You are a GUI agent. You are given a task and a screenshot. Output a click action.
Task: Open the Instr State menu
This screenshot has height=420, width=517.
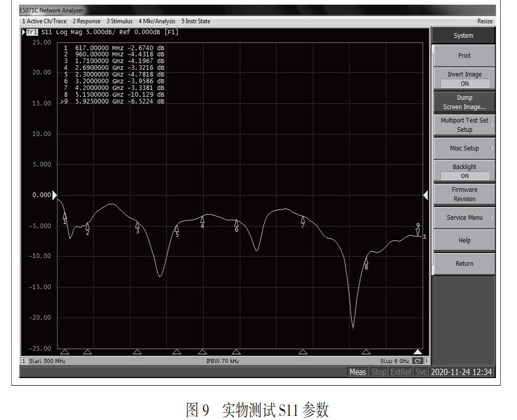pos(195,21)
